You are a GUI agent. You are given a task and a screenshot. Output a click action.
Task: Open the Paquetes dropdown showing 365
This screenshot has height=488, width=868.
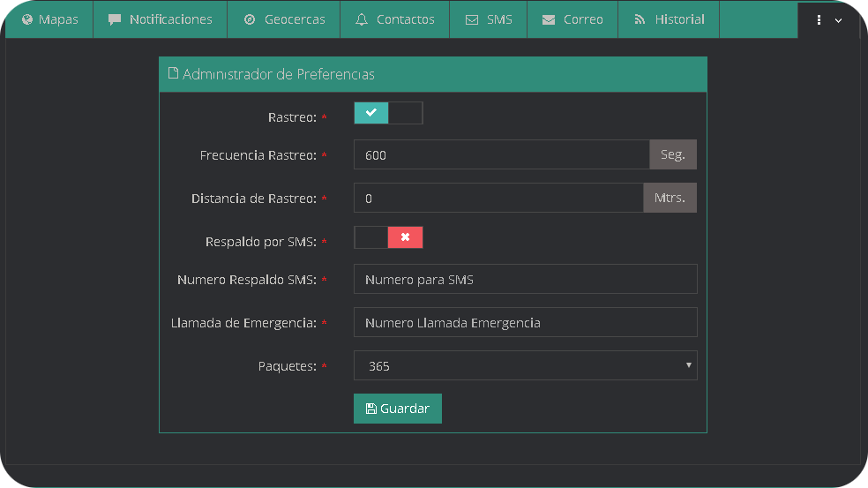[x=525, y=365]
